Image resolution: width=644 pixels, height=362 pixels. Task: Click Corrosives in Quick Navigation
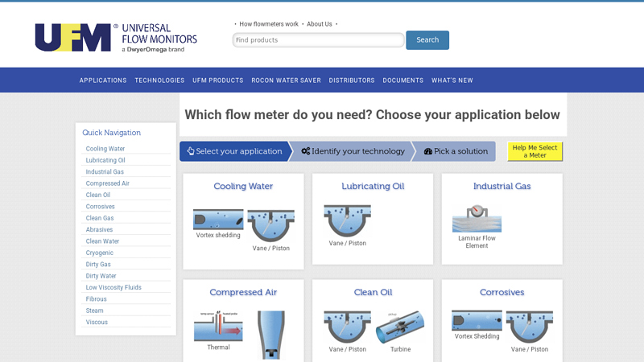point(100,207)
